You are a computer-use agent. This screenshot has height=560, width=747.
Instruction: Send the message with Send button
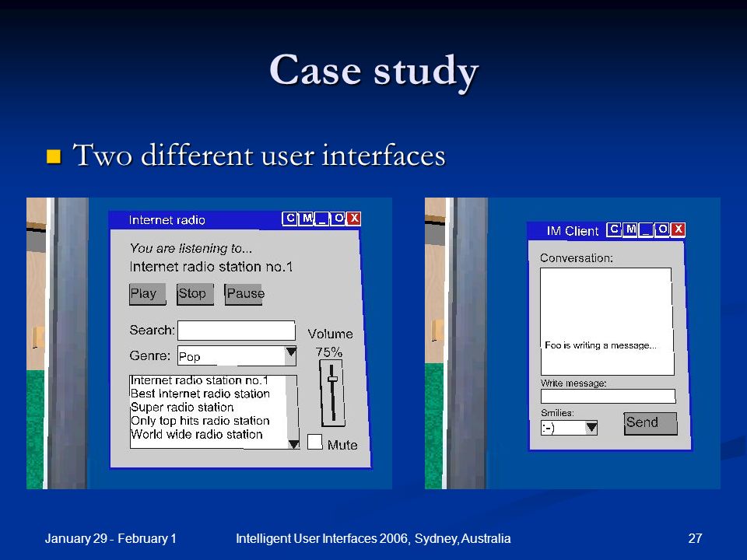point(651,423)
